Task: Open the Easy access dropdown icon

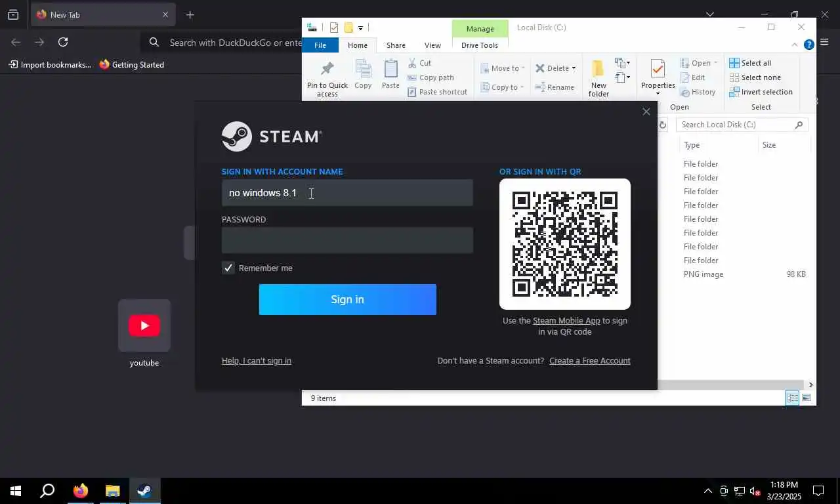Action: coord(622,77)
